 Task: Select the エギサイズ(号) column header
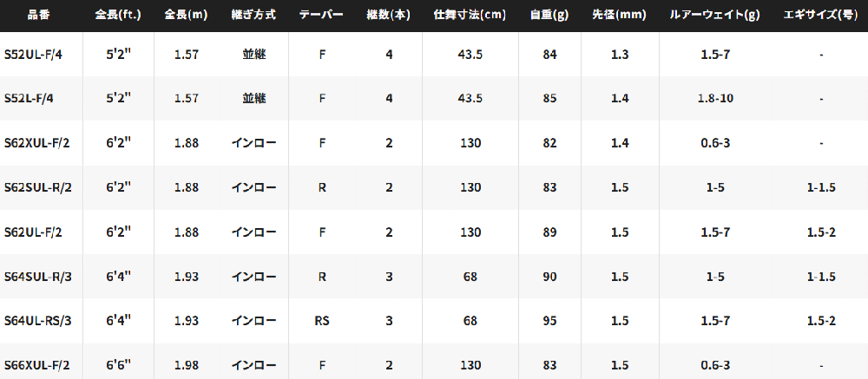[x=821, y=16]
